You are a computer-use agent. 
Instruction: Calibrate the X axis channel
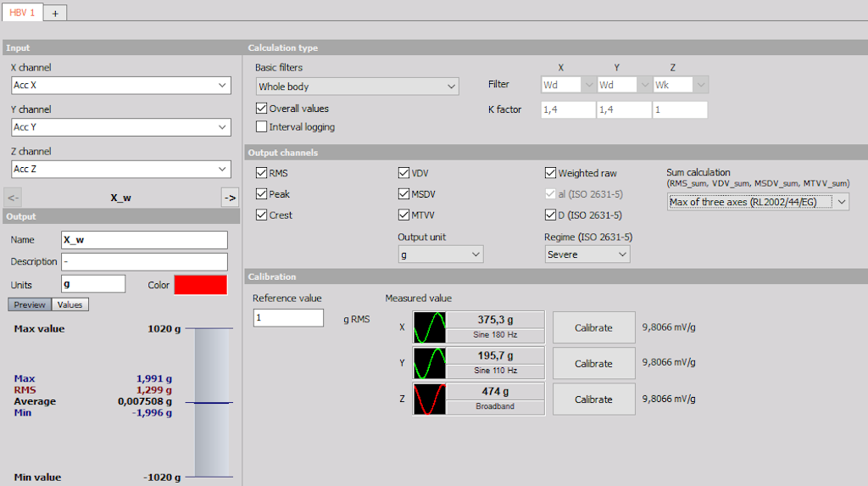593,327
